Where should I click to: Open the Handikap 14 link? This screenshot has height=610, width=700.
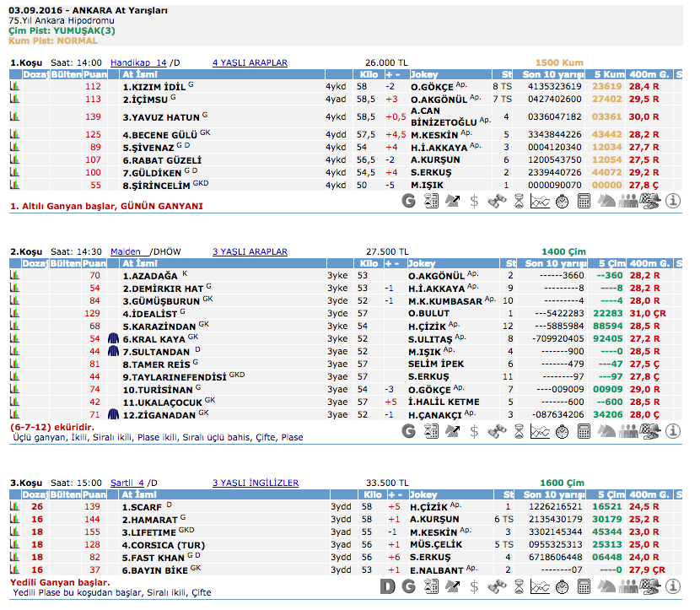click(x=138, y=62)
